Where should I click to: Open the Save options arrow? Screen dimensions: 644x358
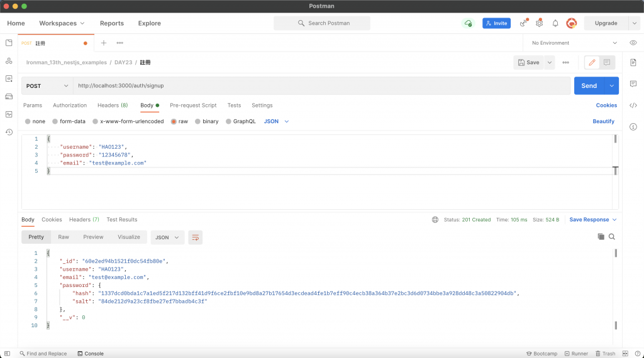coord(549,62)
